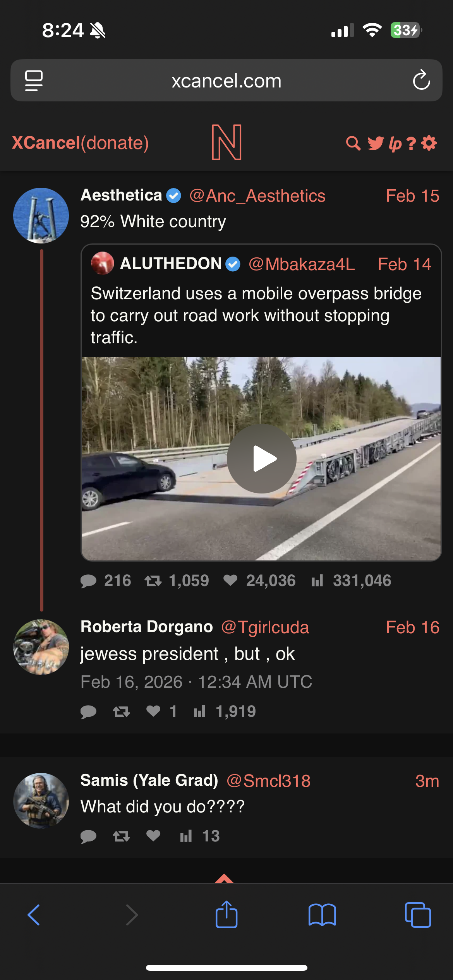Show Safari open tabs overview
The height and width of the screenshot is (980, 453).
(417, 915)
